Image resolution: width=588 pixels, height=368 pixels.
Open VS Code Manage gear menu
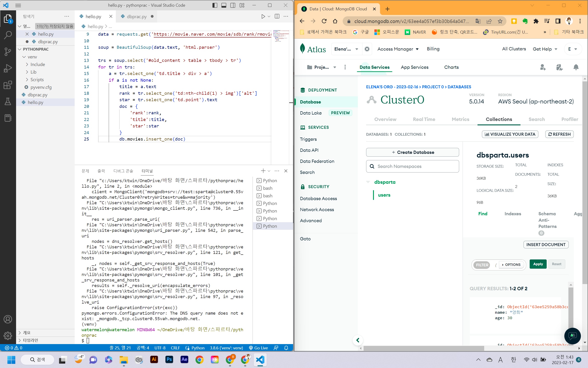pos(8,336)
